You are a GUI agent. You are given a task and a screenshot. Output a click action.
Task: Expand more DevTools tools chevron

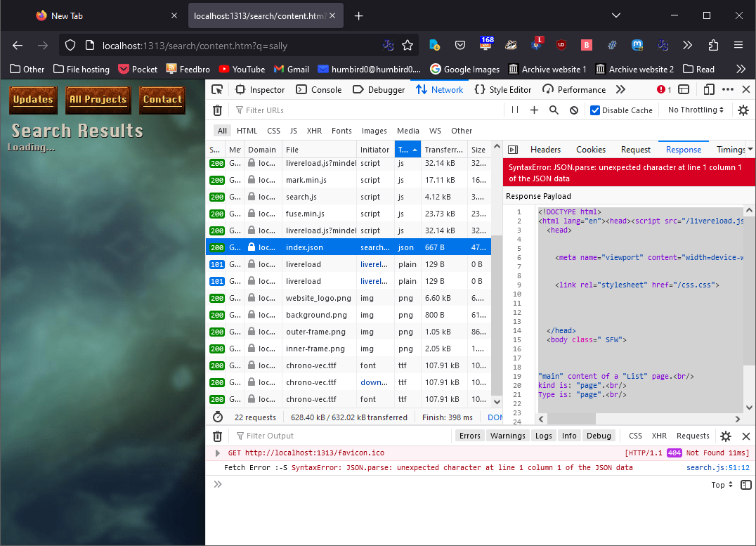coord(620,89)
